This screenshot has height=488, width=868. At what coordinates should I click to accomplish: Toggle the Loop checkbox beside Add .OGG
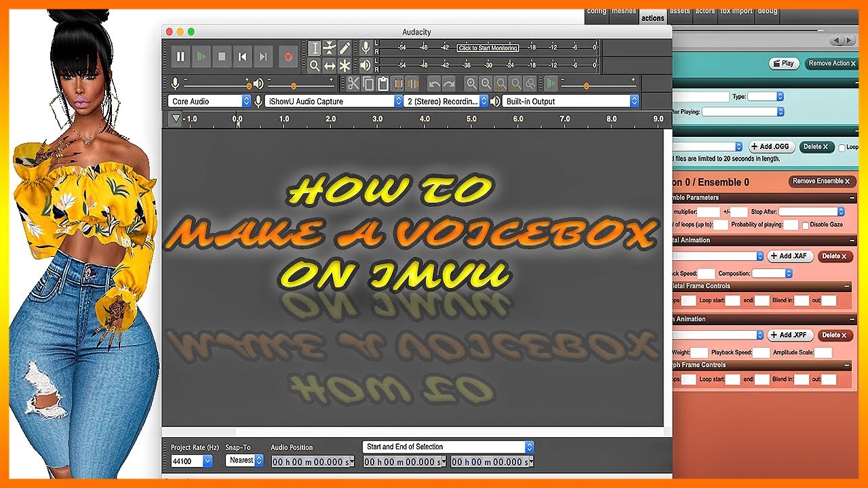coord(842,147)
